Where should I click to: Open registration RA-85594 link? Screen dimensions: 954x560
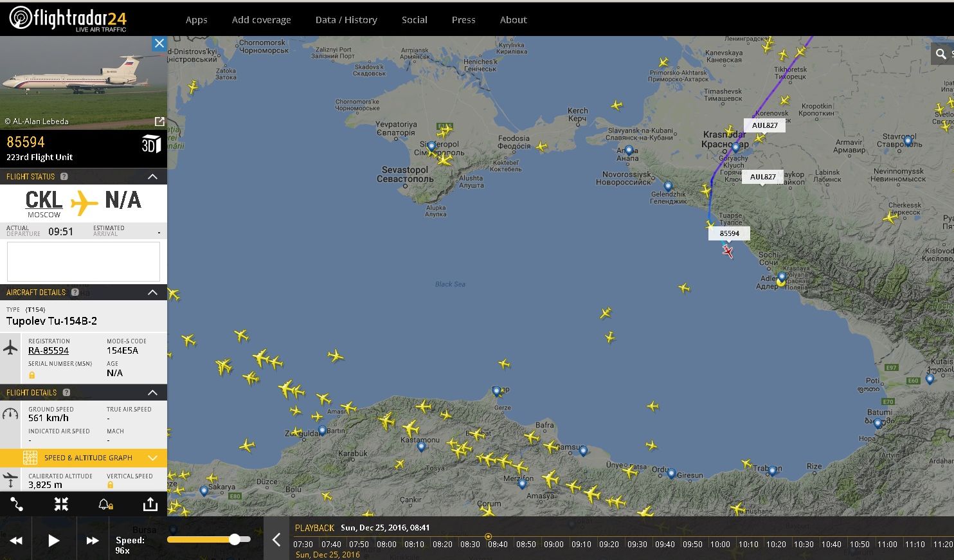click(x=48, y=350)
